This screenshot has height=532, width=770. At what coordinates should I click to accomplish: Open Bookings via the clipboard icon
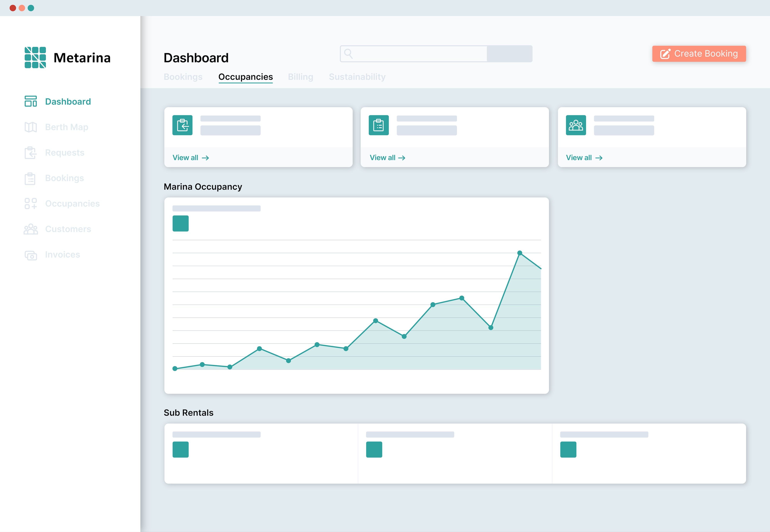[30, 178]
